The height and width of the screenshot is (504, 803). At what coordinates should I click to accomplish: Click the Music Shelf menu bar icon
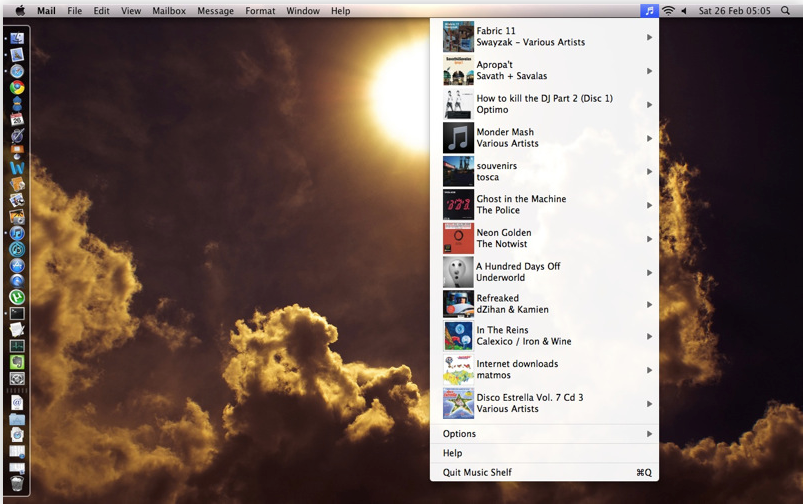pos(649,10)
